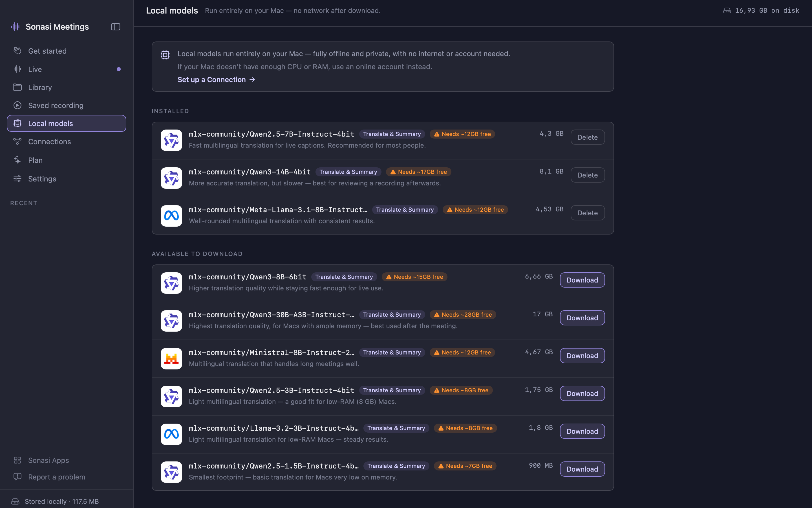
Task: Click the Sonasi Meetings waveform logo
Action: (16, 27)
